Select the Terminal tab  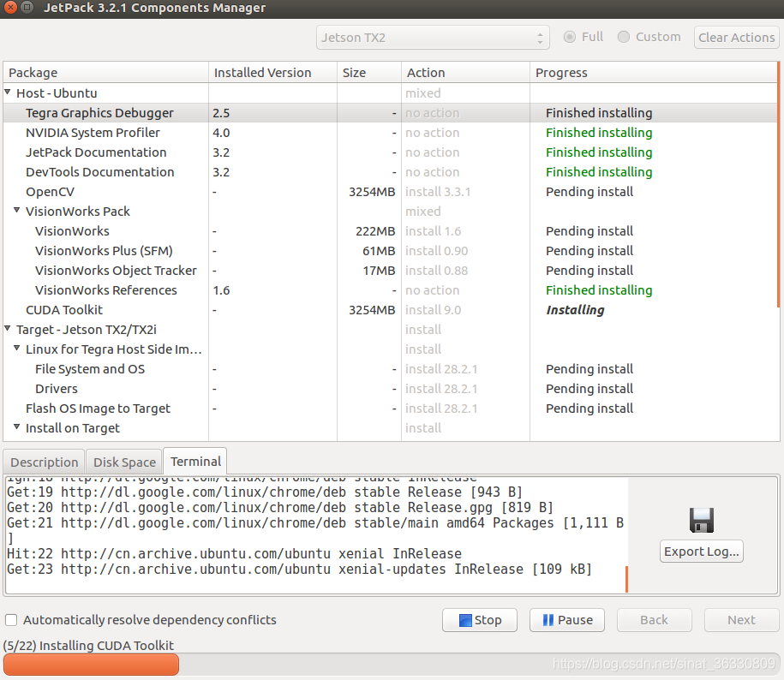pos(195,461)
